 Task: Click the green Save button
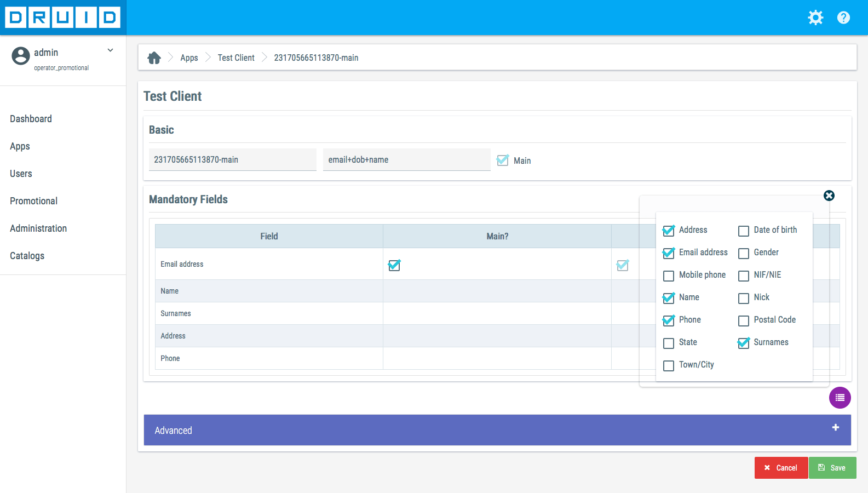[x=832, y=468]
